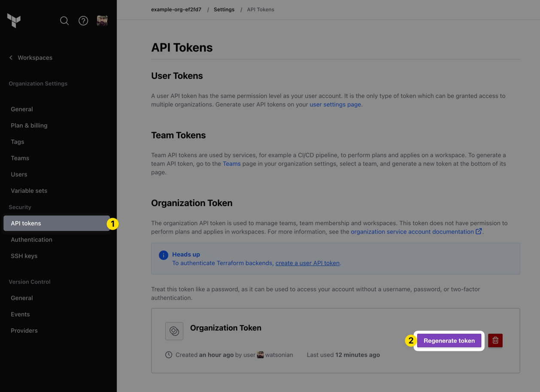The height and width of the screenshot is (392, 540).
Task: Click the Regenerate token button
Action: [x=449, y=340]
